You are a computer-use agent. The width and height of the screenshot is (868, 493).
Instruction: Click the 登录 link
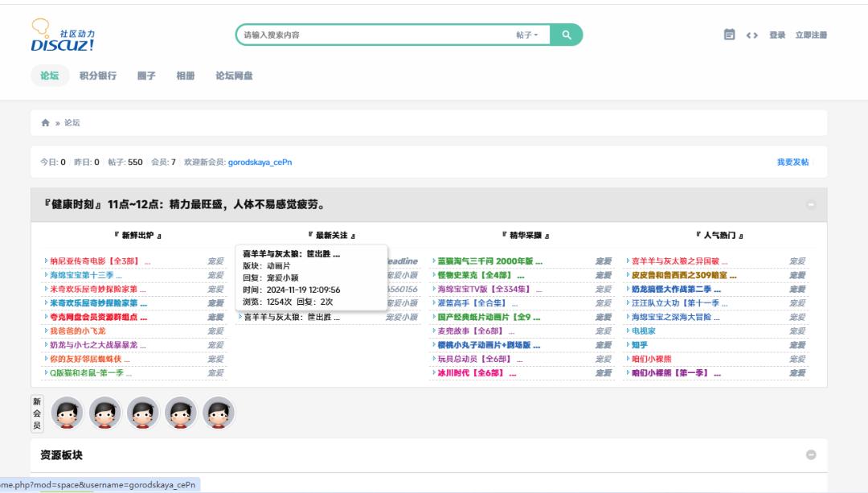point(777,35)
